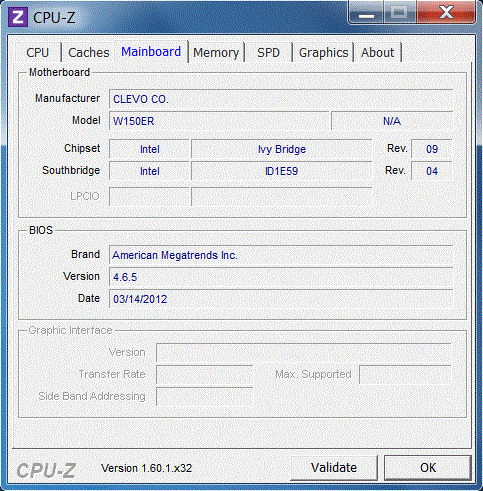Open the About tab
Image resolution: width=483 pixels, height=491 pixels.
(x=377, y=53)
